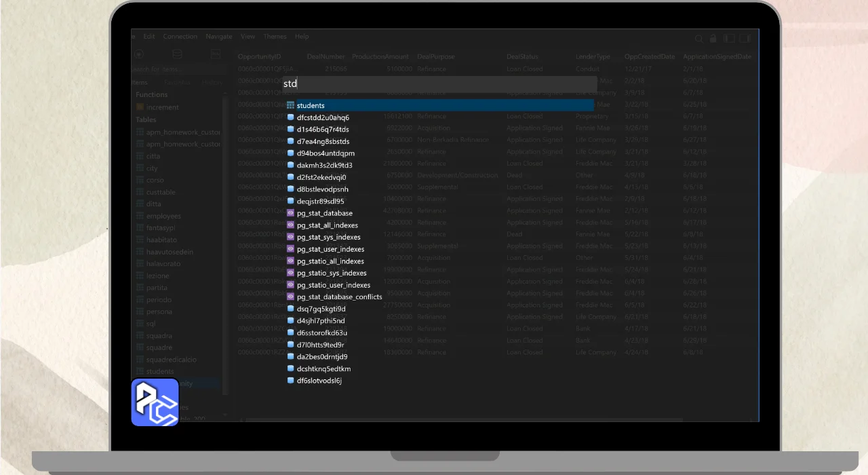Screen dimensions: 868x475
Task: Click the database icon in sidebar toolbar
Action: (177, 54)
